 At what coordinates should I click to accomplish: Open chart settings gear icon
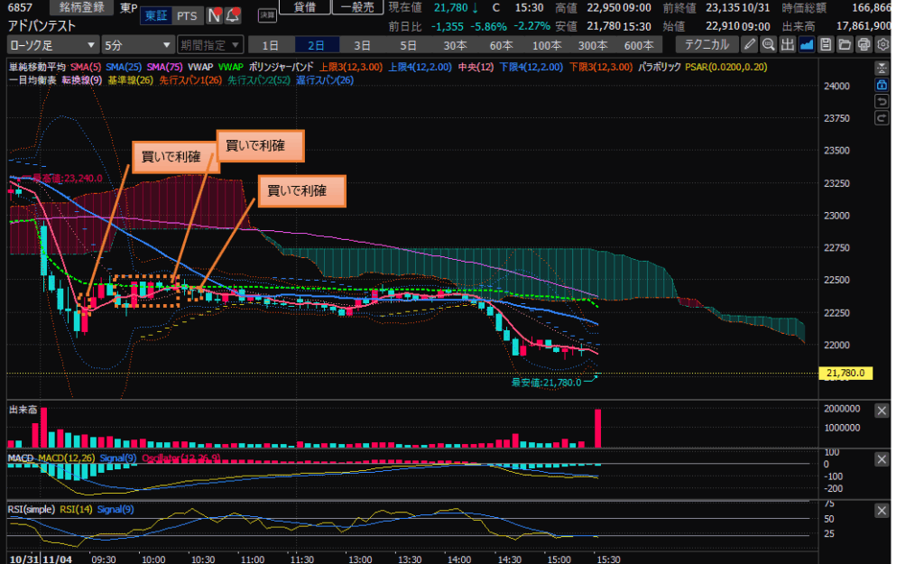click(x=882, y=44)
